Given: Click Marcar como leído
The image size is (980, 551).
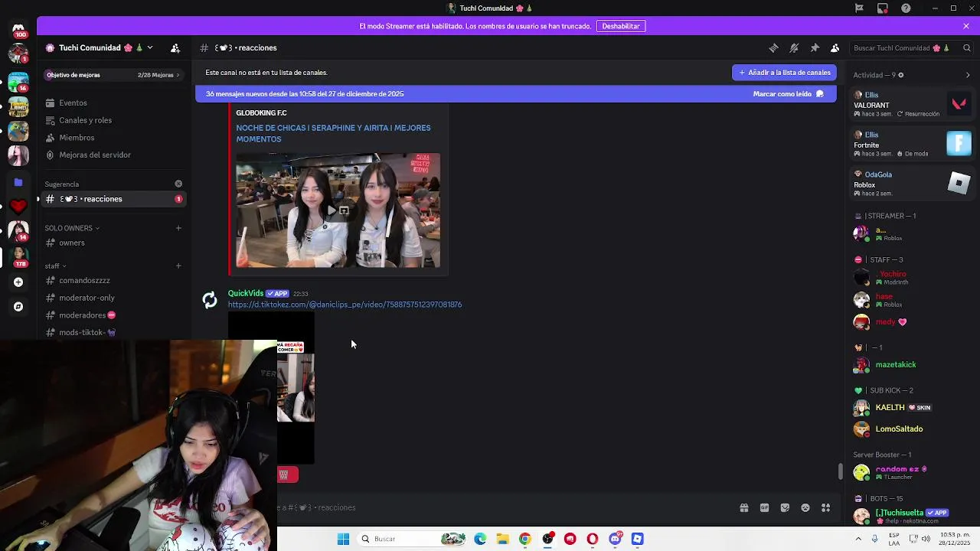Looking at the screenshot, I should tap(789, 94).
